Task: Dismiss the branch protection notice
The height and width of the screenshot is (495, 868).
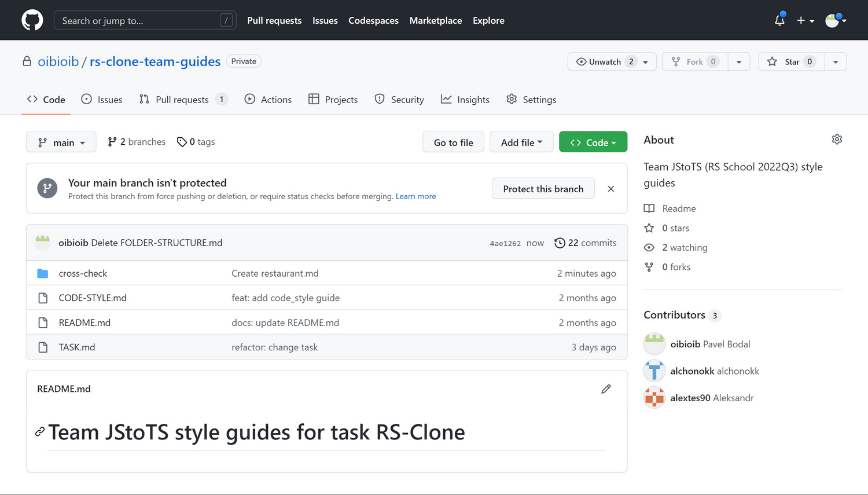Action: click(x=611, y=189)
